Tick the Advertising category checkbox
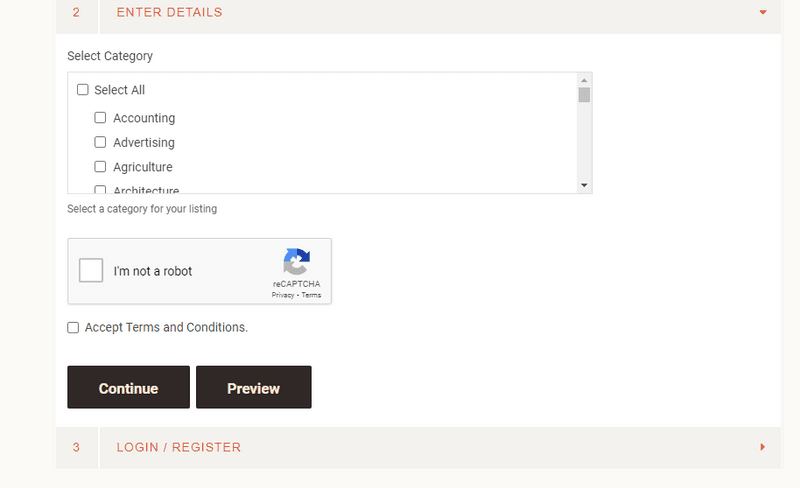Screen dimensions: 800x488 [x=101, y=142]
